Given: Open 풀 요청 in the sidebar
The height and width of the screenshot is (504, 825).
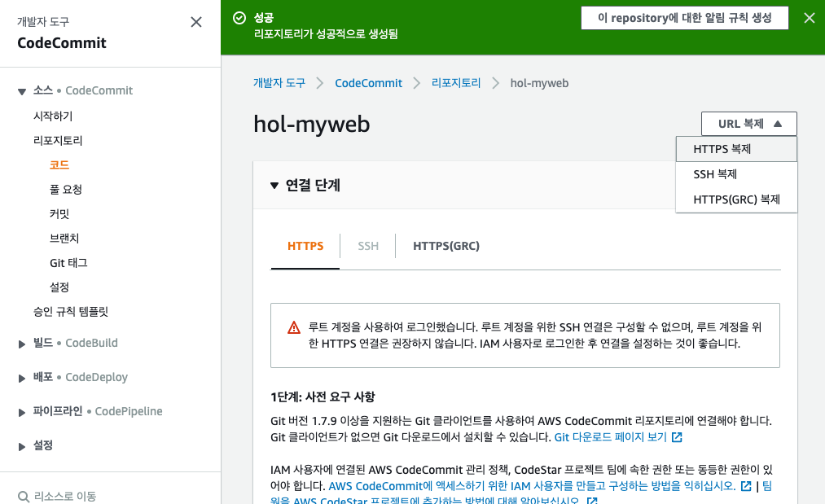Looking at the screenshot, I should coord(66,190).
